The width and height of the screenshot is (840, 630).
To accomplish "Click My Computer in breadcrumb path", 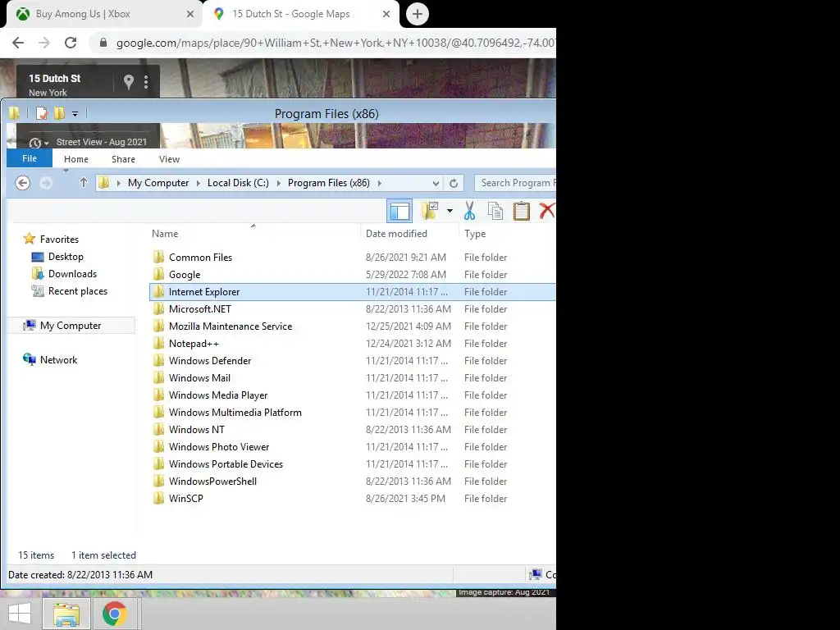I will pos(158,183).
